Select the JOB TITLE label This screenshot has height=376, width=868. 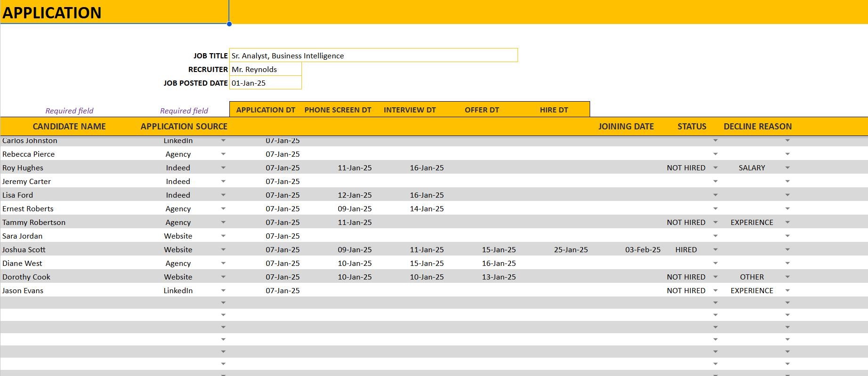coord(211,56)
